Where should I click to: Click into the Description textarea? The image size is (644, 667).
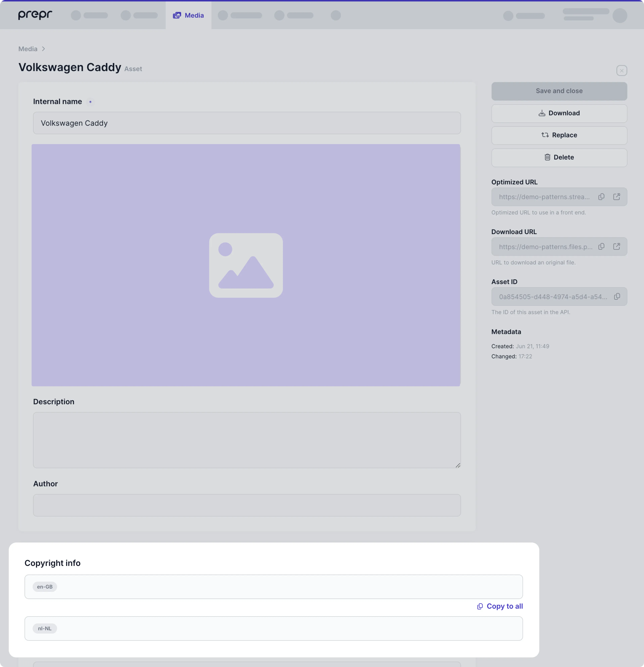click(247, 440)
